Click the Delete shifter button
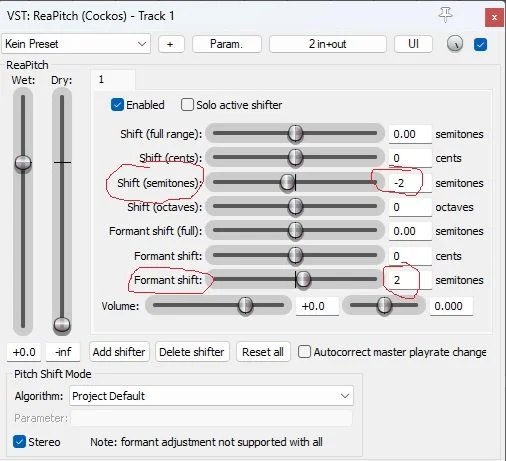The image size is (506, 461). [192, 352]
